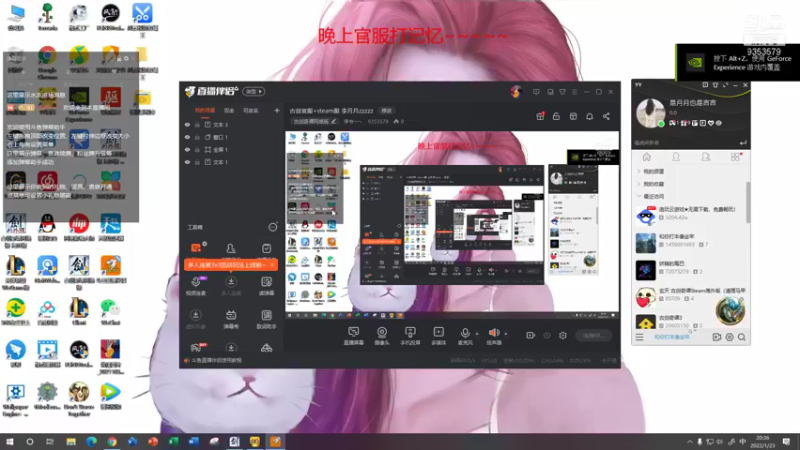
Task: Toggle the lock on 文本 3 layer
Action: point(197,125)
